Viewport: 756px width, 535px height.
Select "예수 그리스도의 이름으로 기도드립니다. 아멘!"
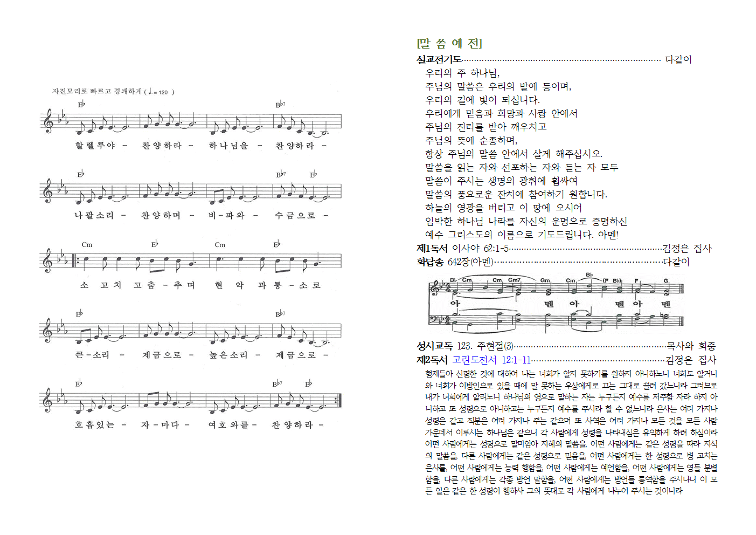tap(522, 235)
